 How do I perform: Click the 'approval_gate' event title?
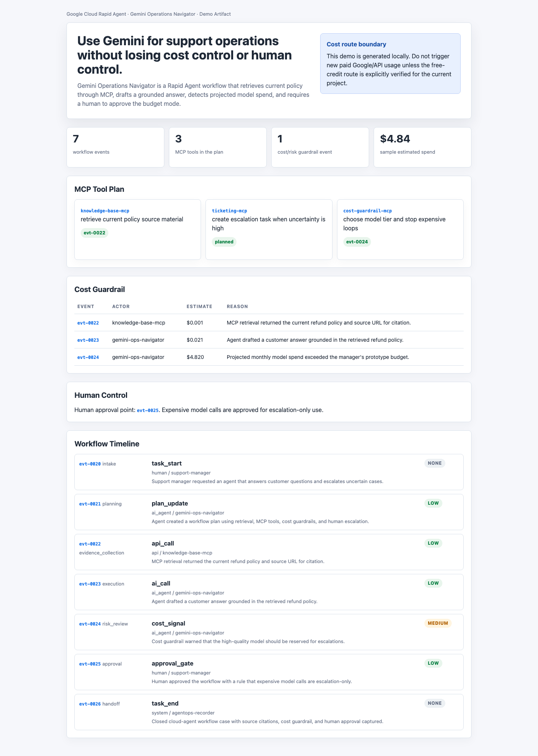click(173, 664)
